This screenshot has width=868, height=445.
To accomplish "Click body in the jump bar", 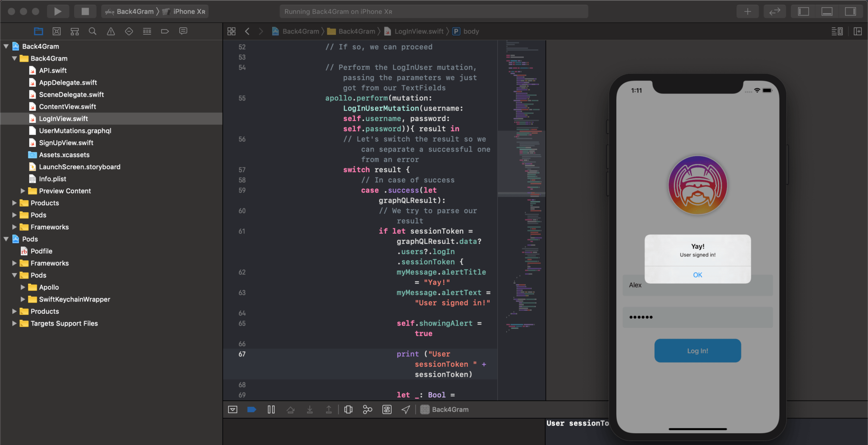I will coord(472,31).
